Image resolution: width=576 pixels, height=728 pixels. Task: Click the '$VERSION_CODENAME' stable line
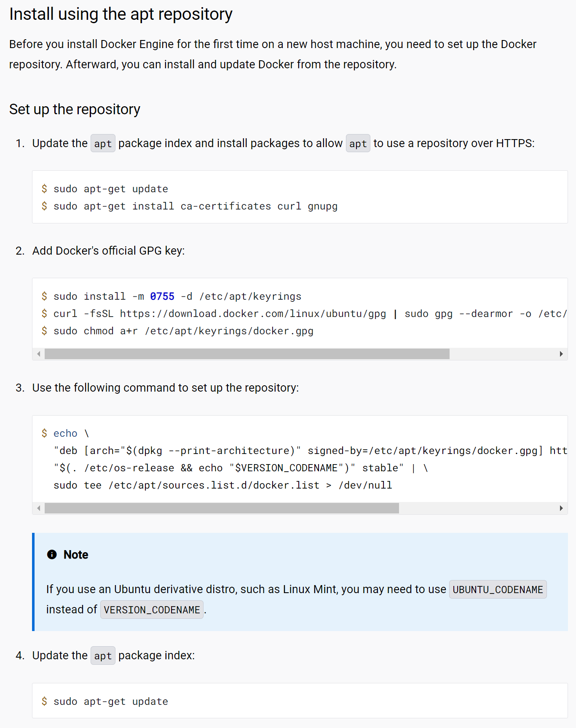[x=241, y=468]
